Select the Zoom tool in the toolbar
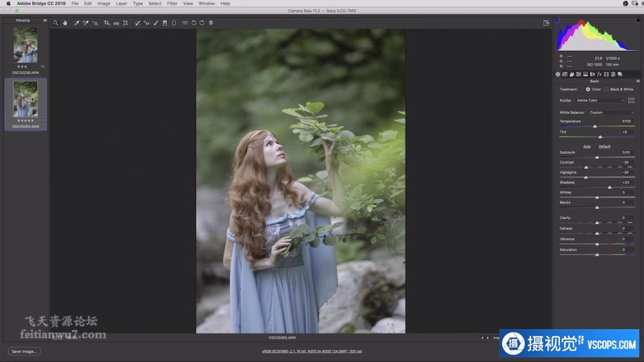This screenshot has width=644, height=362. (x=55, y=23)
